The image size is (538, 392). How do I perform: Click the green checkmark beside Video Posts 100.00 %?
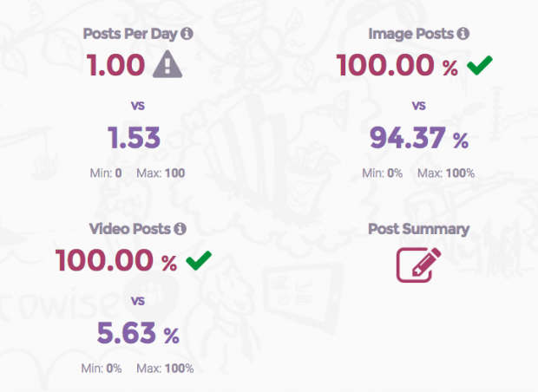coord(199,260)
